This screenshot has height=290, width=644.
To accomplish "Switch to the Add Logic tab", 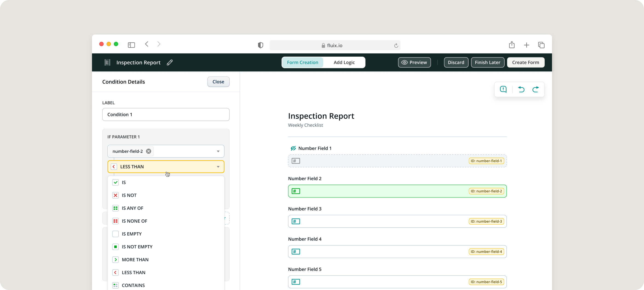I will pos(344,62).
